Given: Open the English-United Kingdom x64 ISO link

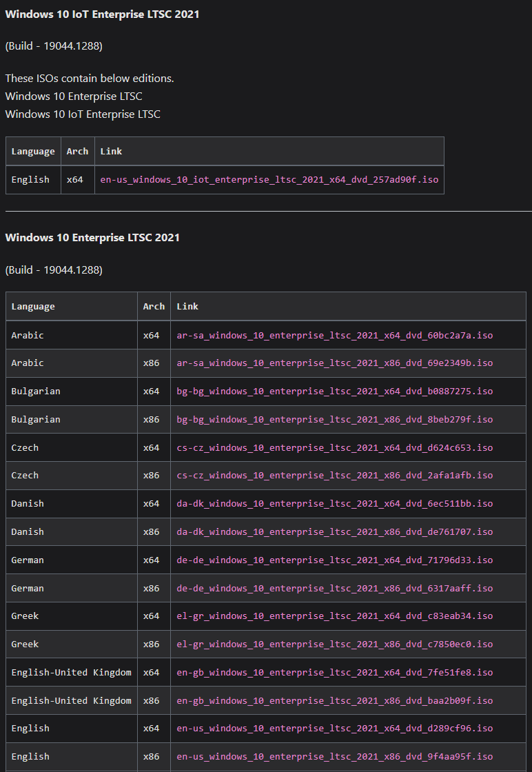Looking at the screenshot, I should (334, 673).
